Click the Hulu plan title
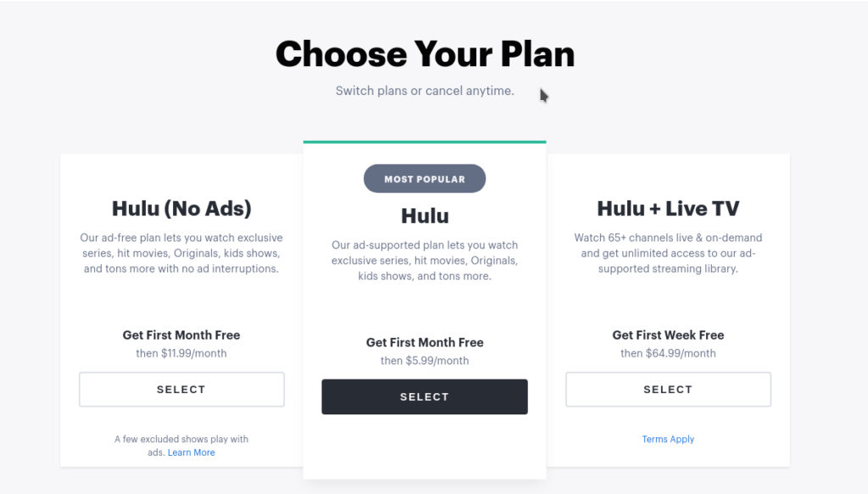This screenshot has height=494, width=868. [424, 215]
